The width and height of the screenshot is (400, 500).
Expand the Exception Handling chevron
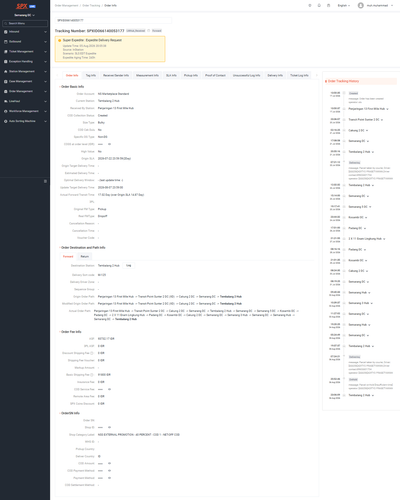[x=45, y=62]
